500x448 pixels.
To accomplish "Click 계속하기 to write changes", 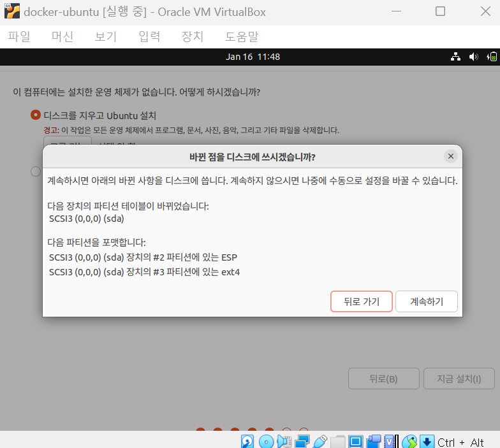I will point(426,301).
